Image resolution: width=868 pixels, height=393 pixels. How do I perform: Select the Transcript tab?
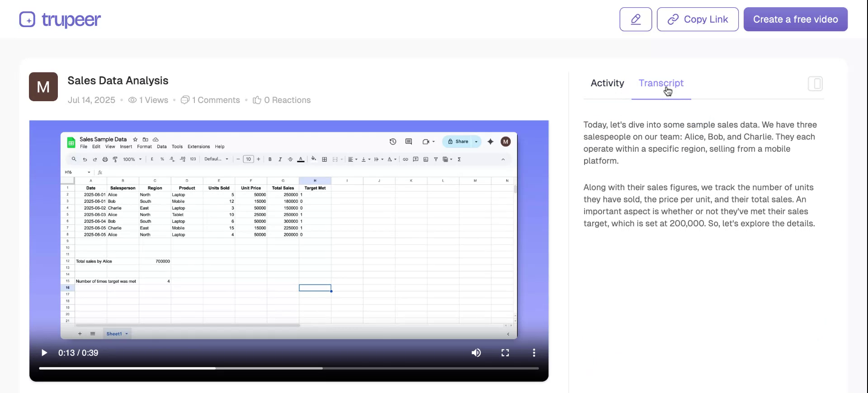tap(661, 83)
